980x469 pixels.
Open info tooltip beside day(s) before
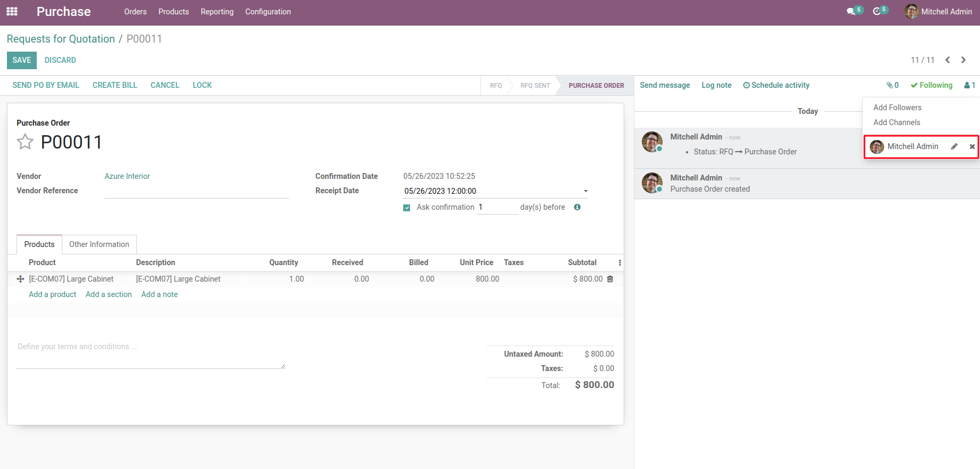tap(577, 207)
